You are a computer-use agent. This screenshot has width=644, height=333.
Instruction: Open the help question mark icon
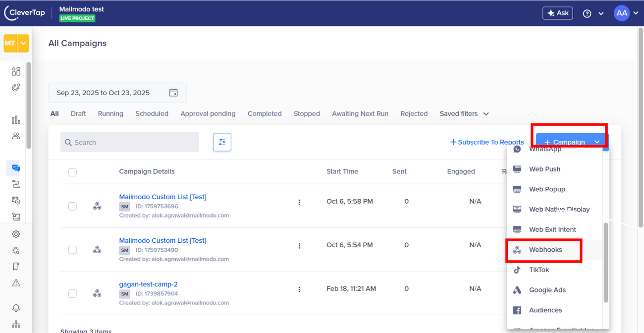[587, 13]
